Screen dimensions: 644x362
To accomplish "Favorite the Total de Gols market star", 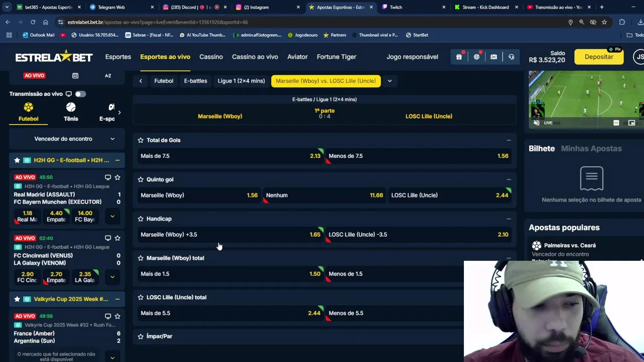I will [141, 140].
